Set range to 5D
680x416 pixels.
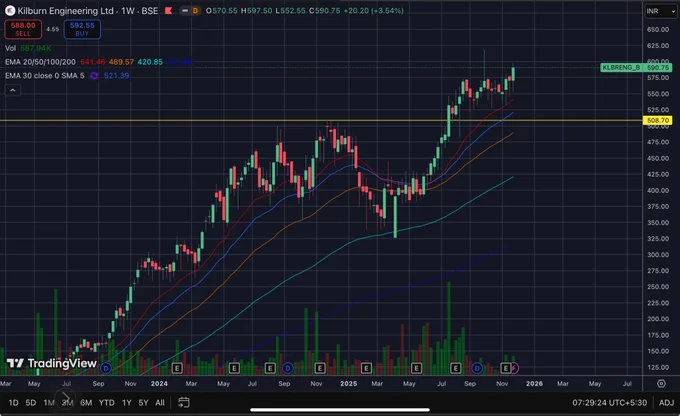point(31,403)
